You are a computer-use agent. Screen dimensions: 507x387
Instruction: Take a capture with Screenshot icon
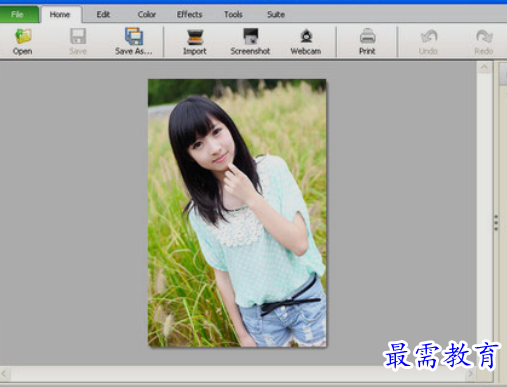pos(250,36)
